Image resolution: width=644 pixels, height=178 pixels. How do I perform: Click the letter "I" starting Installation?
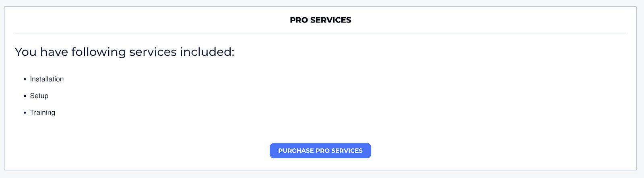click(x=31, y=79)
